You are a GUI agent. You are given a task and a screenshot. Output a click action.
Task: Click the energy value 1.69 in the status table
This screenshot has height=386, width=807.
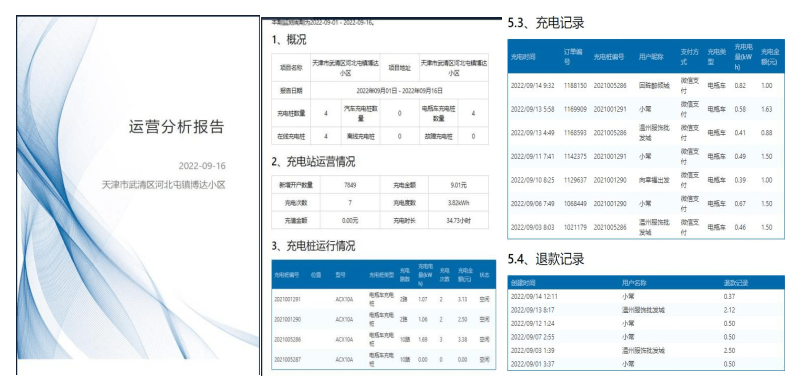pyautogui.click(x=423, y=340)
